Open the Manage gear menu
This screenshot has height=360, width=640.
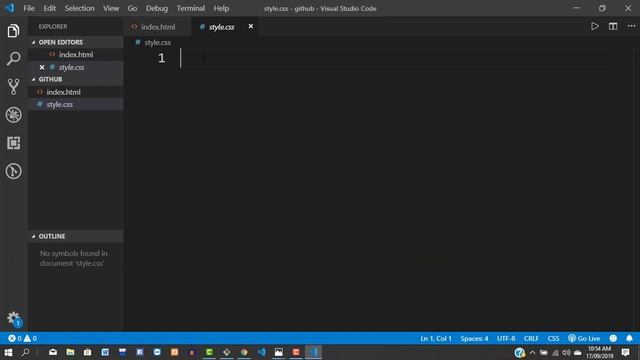pyautogui.click(x=13, y=318)
